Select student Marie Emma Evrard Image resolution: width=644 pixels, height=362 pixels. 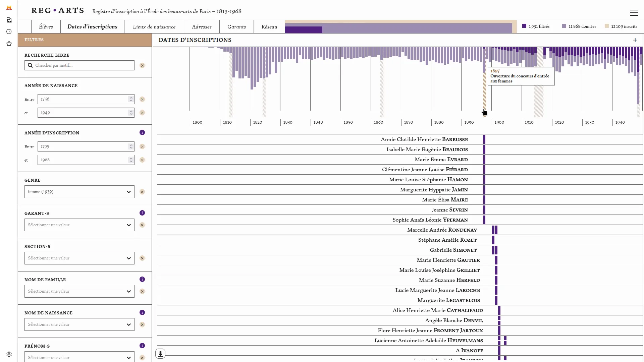[x=441, y=160]
